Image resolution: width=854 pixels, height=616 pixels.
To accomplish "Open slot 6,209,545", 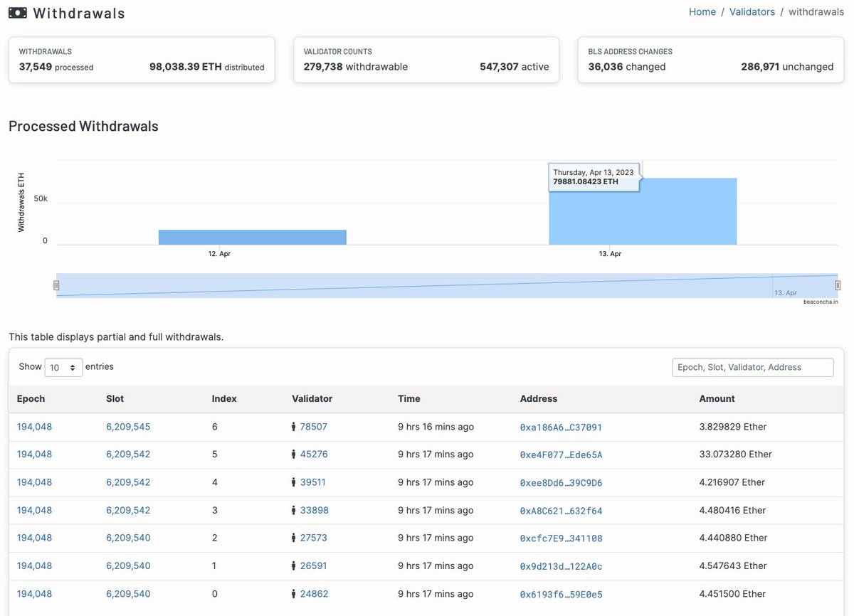I will pos(128,427).
